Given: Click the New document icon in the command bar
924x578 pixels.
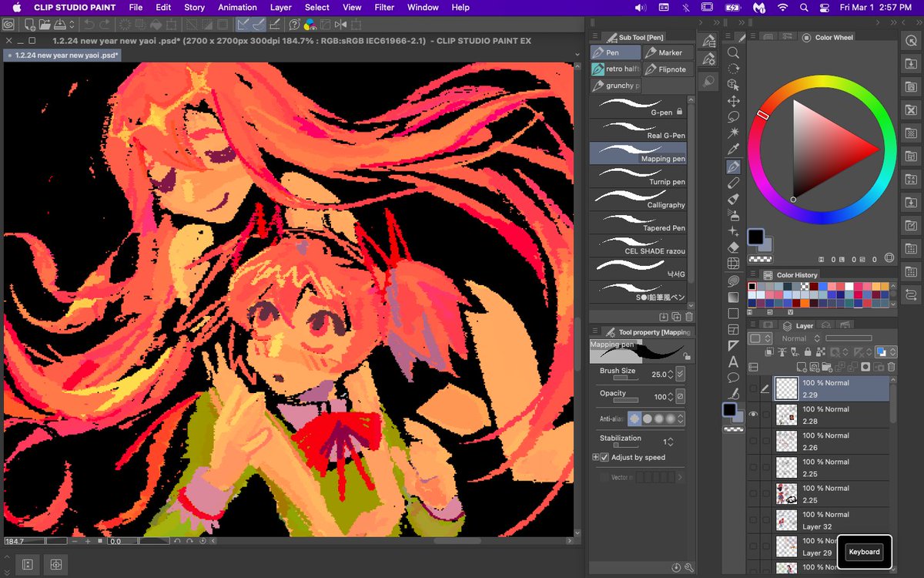Looking at the screenshot, I should pyautogui.click(x=31, y=26).
